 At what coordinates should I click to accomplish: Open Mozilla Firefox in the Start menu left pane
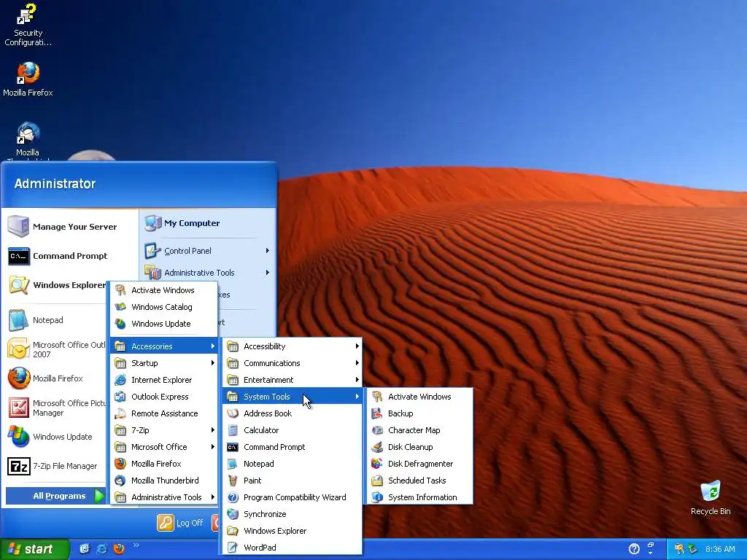coord(56,378)
